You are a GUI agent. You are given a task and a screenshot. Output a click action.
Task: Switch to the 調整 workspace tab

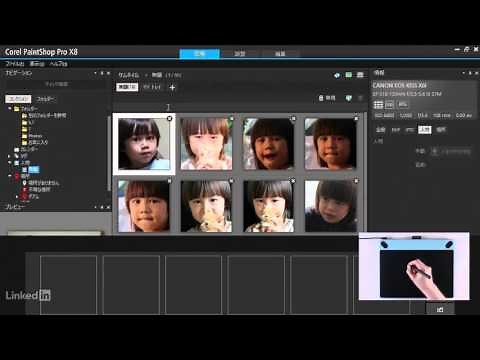tap(240, 54)
